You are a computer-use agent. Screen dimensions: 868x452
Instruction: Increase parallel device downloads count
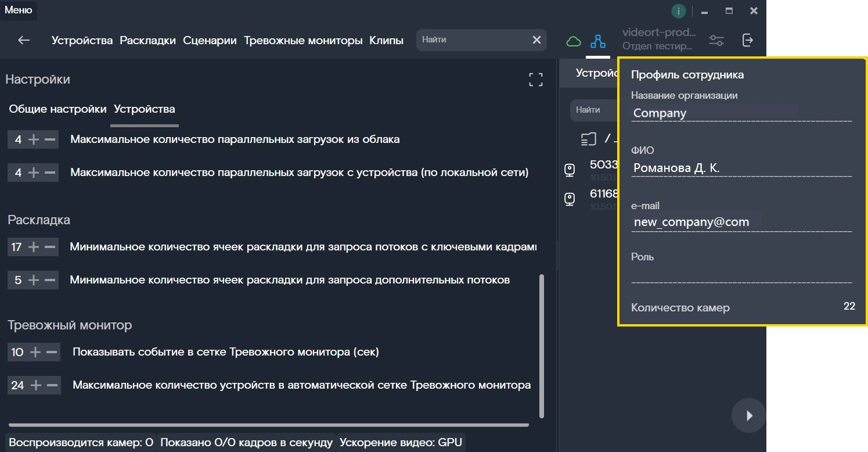click(x=34, y=173)
